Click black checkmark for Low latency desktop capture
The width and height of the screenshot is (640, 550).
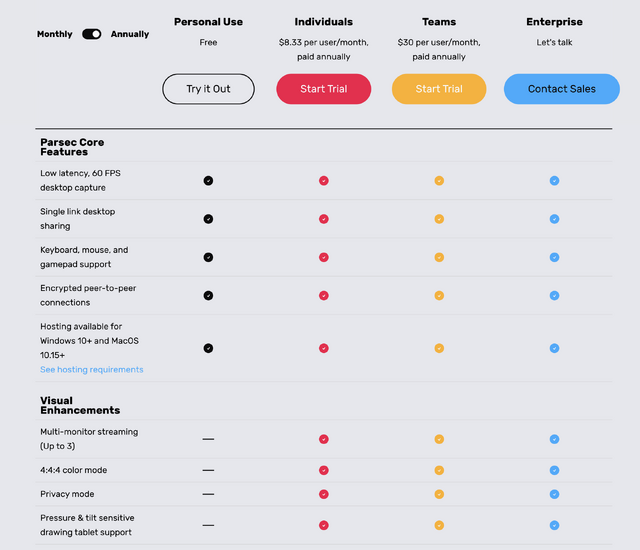point(208,181)
